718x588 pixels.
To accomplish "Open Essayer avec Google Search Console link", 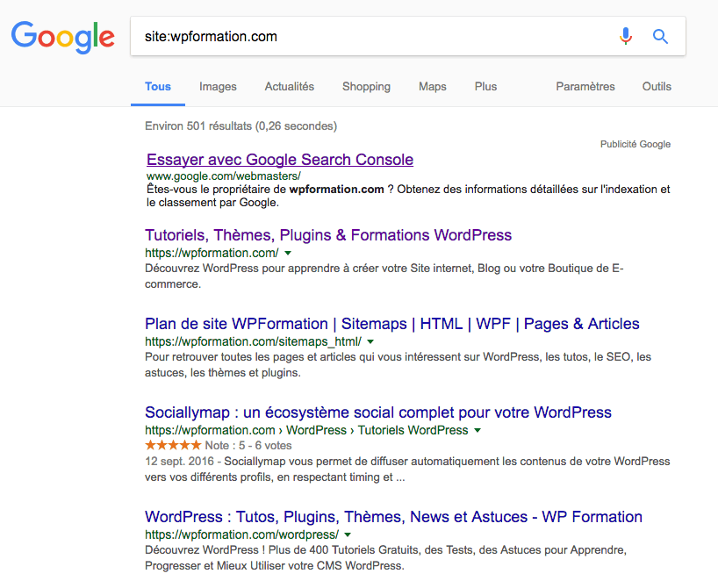I will pos(279,160).
